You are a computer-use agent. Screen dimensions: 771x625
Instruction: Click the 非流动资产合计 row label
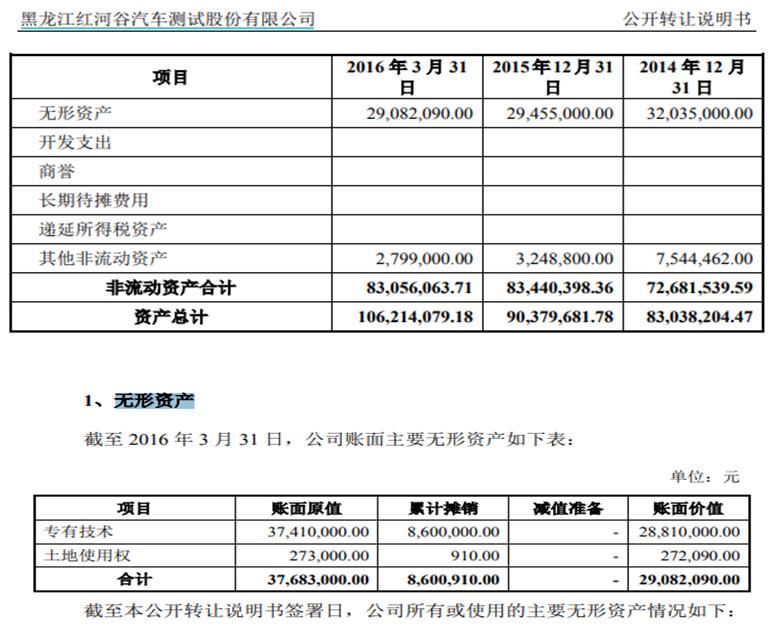170,288
